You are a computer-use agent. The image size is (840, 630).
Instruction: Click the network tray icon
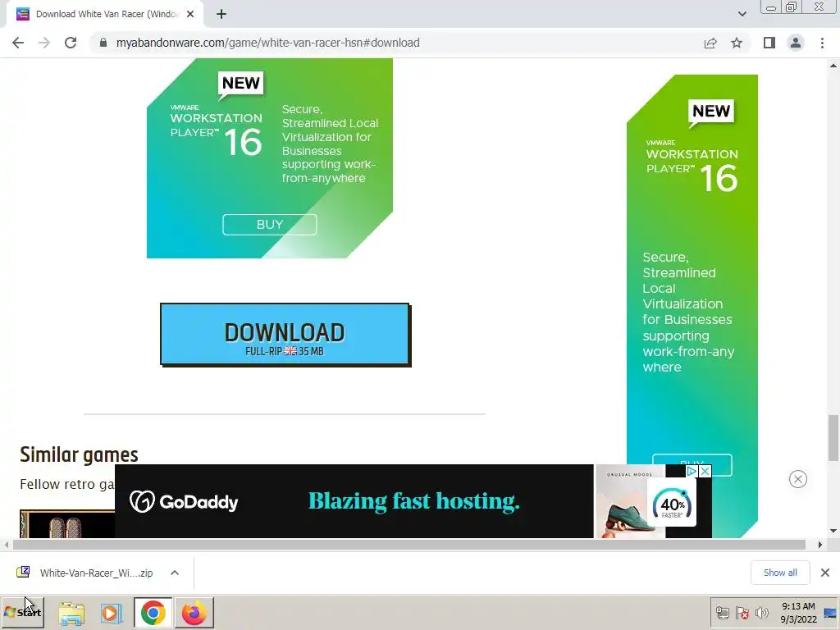coord(722,613)
